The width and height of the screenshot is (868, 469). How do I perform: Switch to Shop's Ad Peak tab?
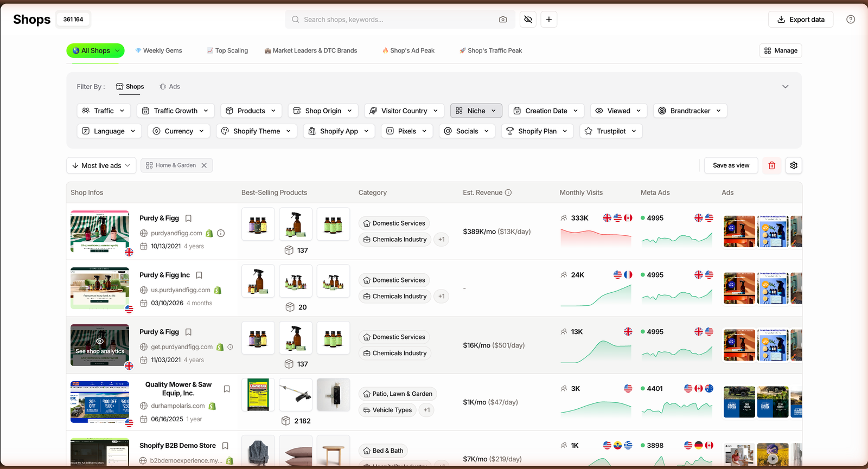tap(409, 50)
